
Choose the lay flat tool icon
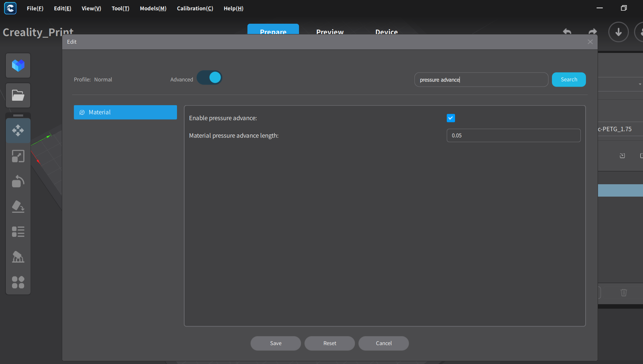[x=18, y=207]
